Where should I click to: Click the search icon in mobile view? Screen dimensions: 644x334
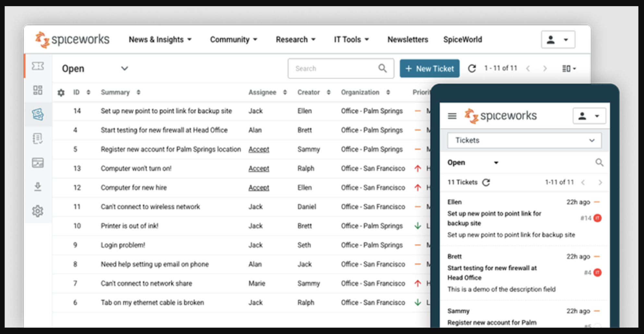pos(599,162)
